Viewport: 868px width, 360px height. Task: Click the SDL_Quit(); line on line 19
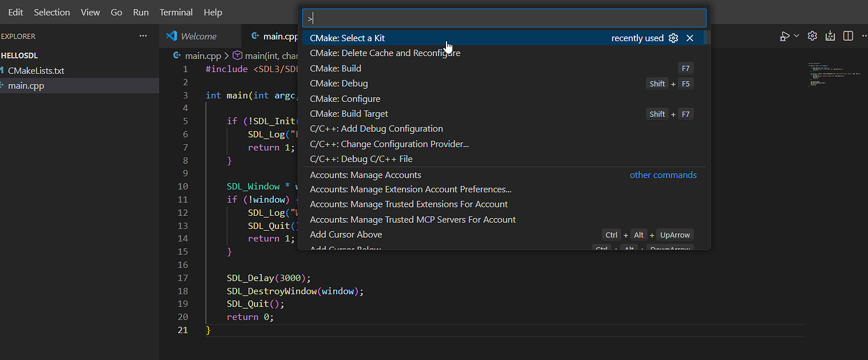[256, 304]
